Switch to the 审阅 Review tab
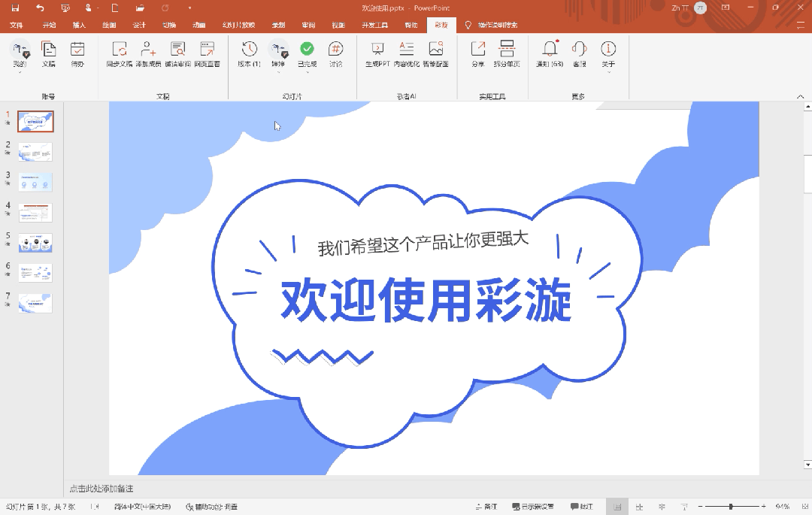Image resolution: width=812 pixels, height=515 pixels. point(309,25)
